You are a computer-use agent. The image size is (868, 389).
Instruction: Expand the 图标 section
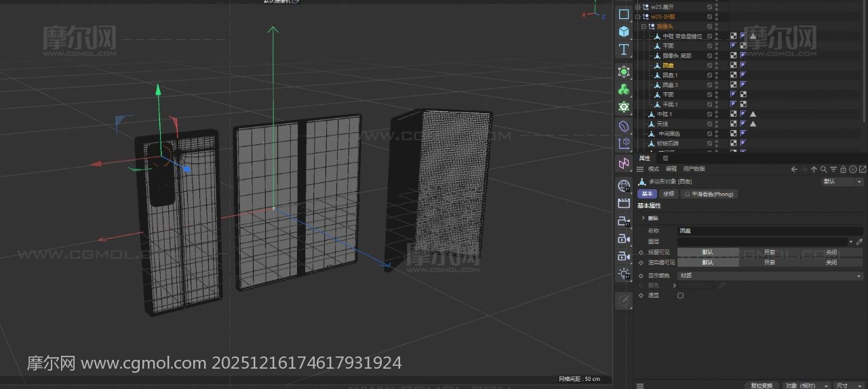tap(643, 218)
